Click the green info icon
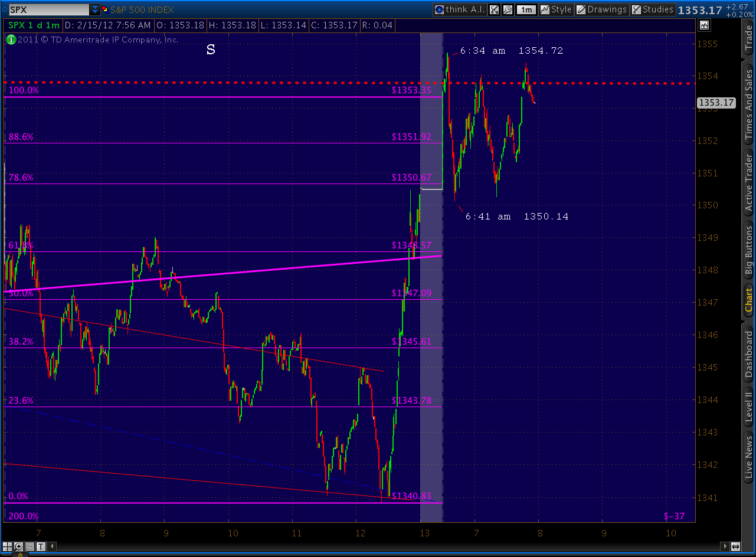This screenshot has width=756, height=557. click(11, 40)
